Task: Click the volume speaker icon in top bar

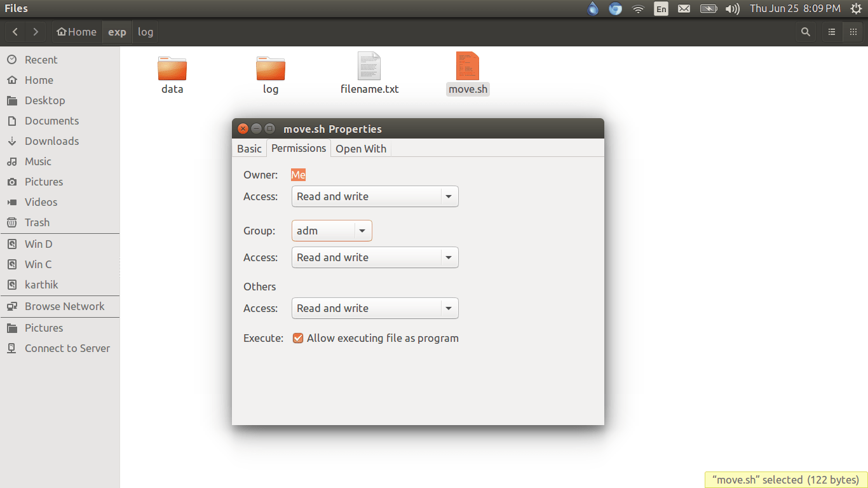Action: tap(732, 9)
